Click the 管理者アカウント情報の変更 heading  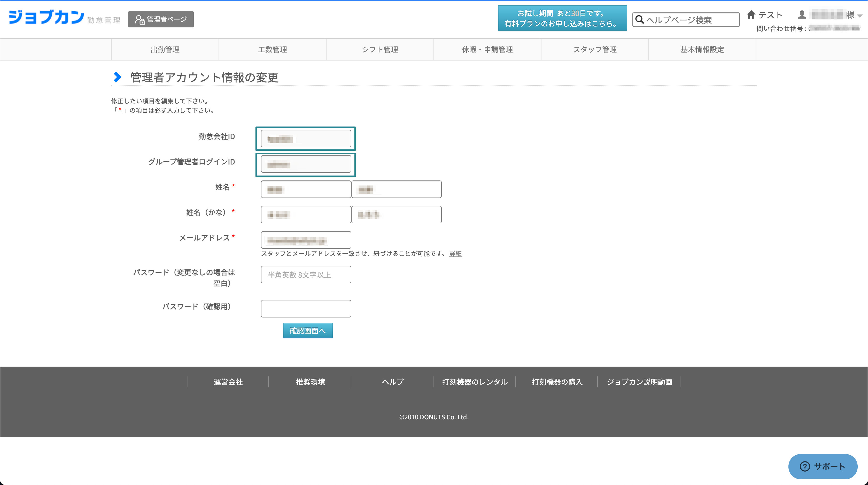click(204, 78)
